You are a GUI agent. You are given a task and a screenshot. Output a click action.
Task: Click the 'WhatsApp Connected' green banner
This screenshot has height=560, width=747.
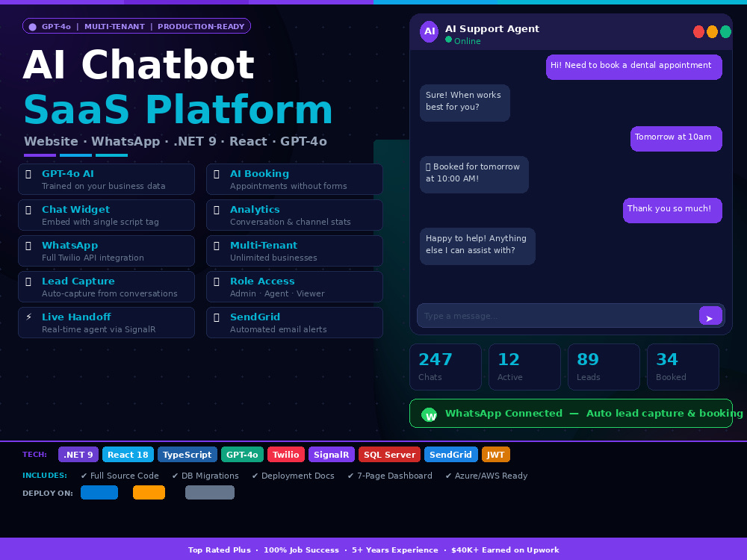571,414
